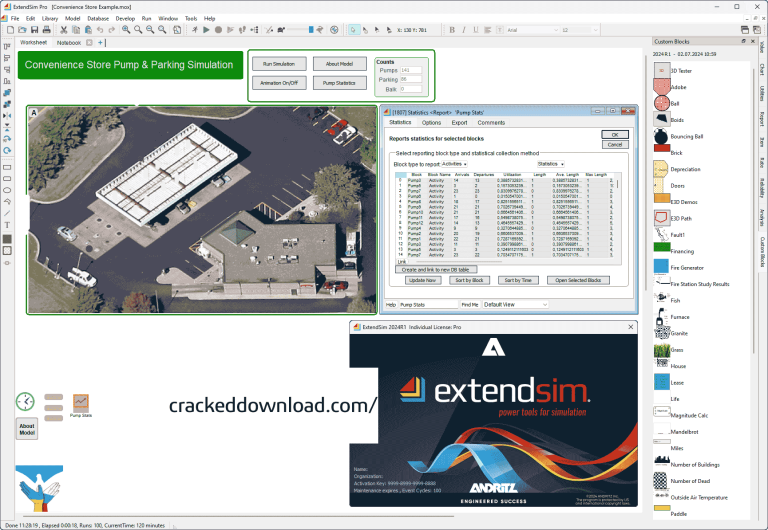
Task: Open the Develop menu
Action: (x=125, y=18)
